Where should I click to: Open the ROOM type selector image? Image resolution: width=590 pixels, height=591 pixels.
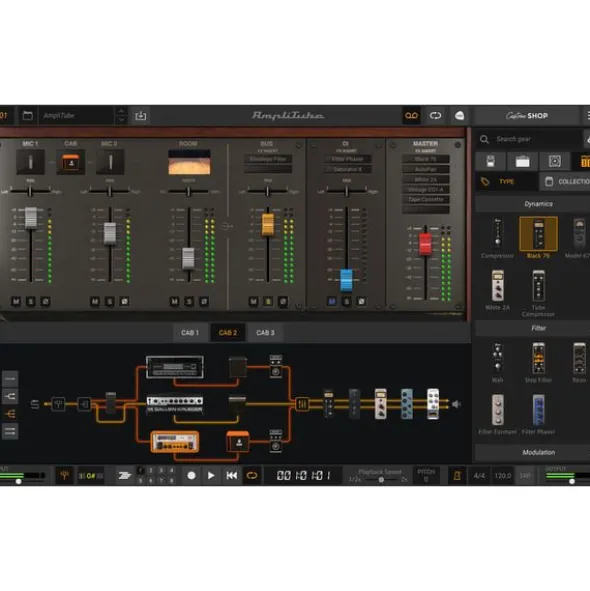(189, 162)
